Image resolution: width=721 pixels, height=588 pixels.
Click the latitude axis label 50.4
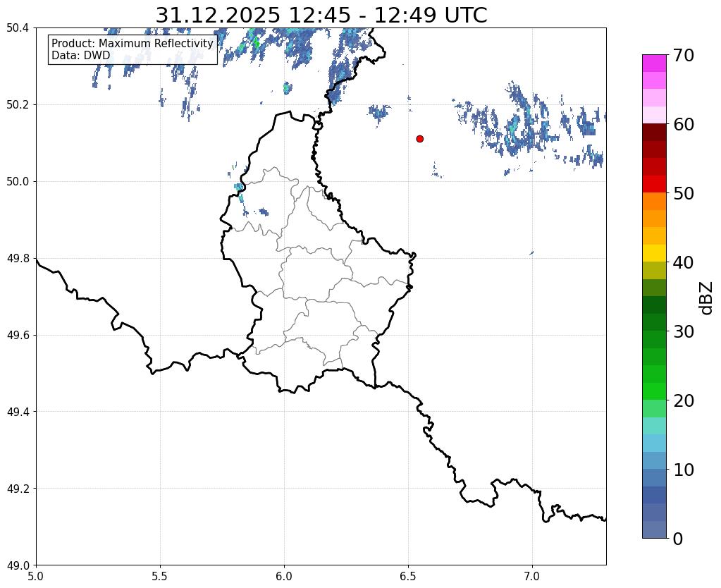coord(18,28)
